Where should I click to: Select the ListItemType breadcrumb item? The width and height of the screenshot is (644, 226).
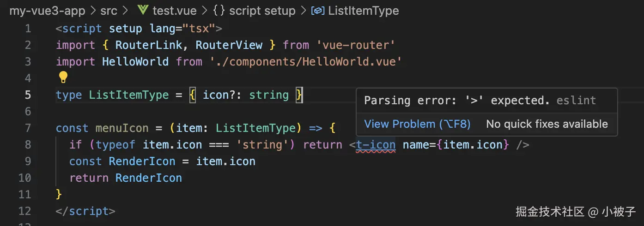tap(363, 11)
